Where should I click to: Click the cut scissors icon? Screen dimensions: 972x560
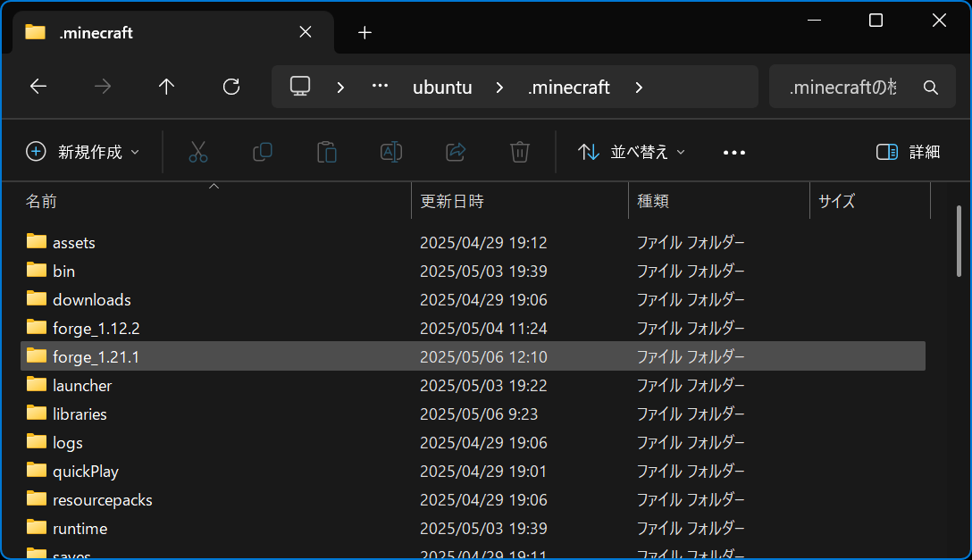click(198, 152)
